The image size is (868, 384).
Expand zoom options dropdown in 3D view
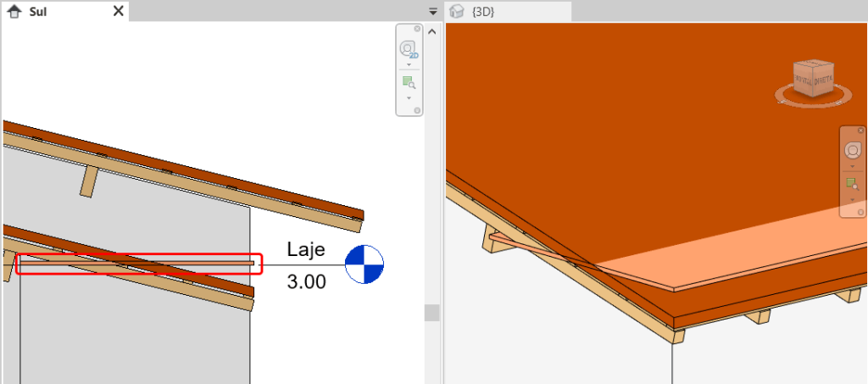click(x=852, y=200)
